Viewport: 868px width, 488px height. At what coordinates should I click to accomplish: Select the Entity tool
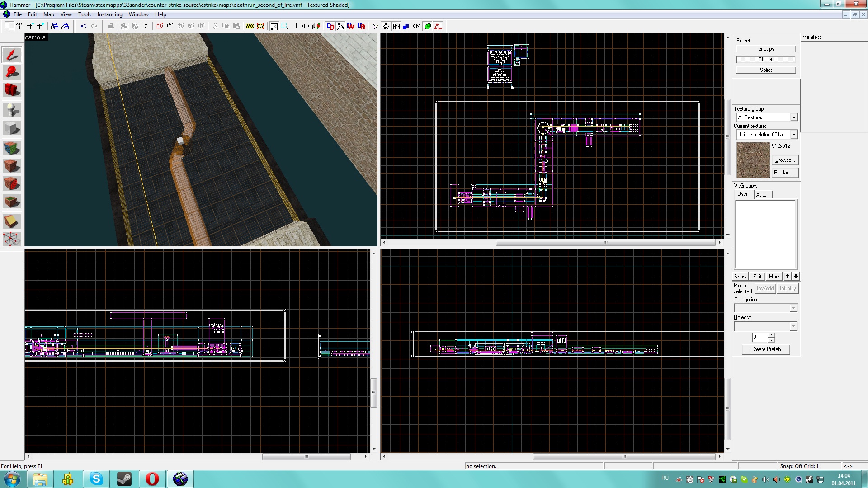click(12, 110)
